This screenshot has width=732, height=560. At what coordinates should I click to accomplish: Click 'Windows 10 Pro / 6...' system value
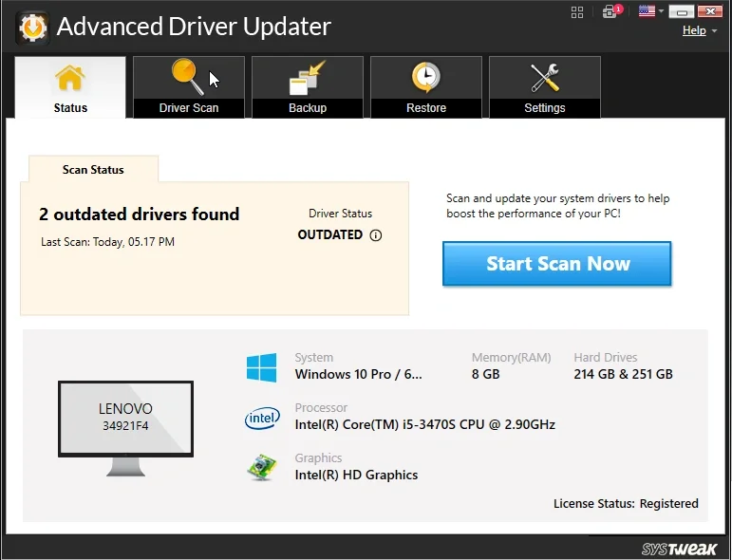click(x=359, y=374)
